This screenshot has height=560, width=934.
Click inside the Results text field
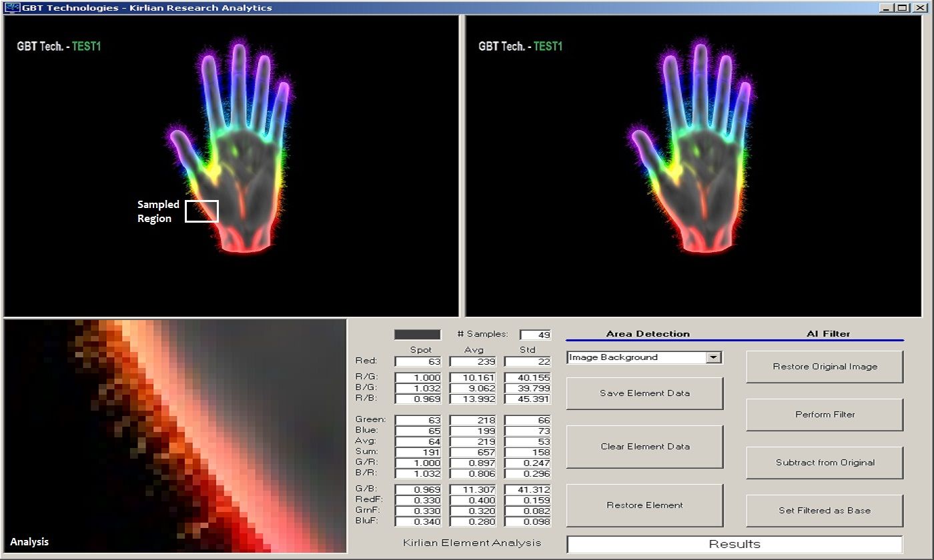pos(734,544)
